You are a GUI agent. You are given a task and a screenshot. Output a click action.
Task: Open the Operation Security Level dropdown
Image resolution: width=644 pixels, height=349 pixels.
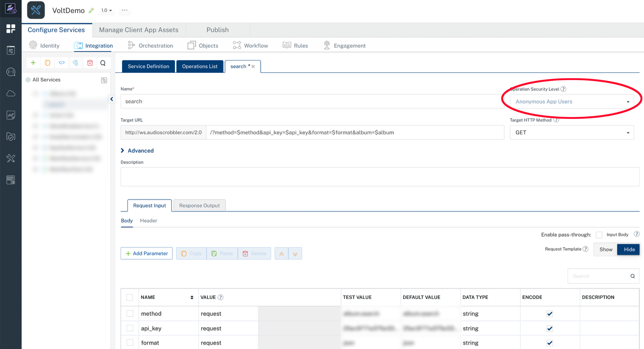pyautogui.click(x=572, y=102)
